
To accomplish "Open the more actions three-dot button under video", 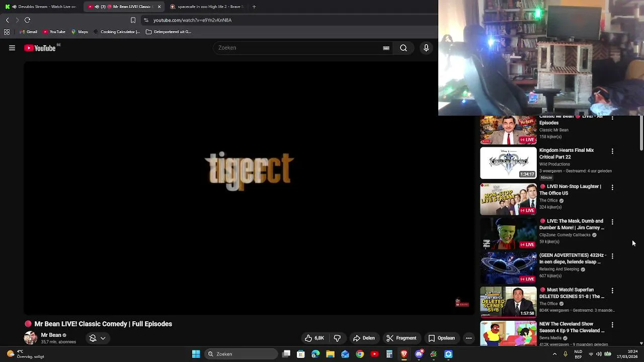I will pyautogui.click(x=469, y=338).
